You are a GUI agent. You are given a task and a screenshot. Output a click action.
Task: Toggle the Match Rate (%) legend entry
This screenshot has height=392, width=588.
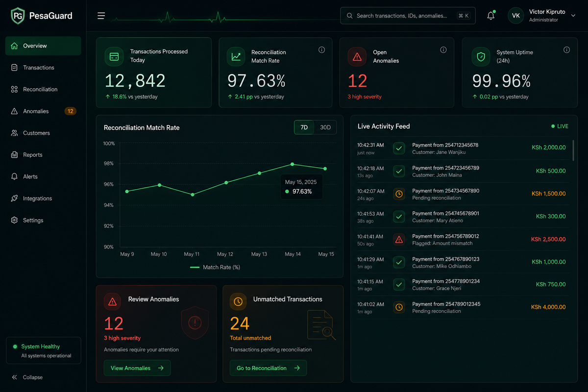(215, 267)
